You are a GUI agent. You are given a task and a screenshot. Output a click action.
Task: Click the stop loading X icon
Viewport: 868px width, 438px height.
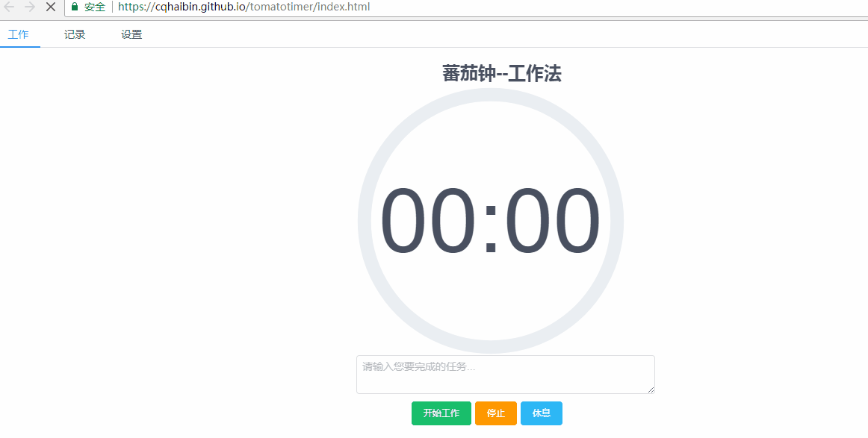click(x=50, y=7)
